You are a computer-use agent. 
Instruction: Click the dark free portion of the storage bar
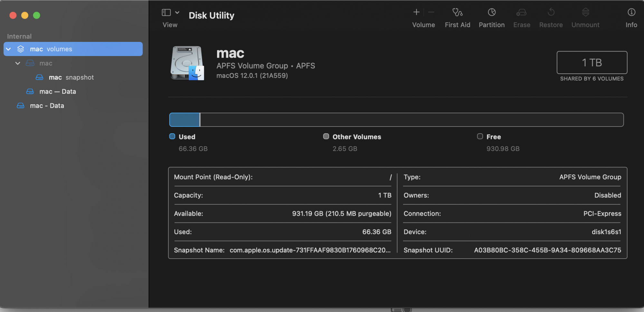pyautogui.click(x=412, y=120)
